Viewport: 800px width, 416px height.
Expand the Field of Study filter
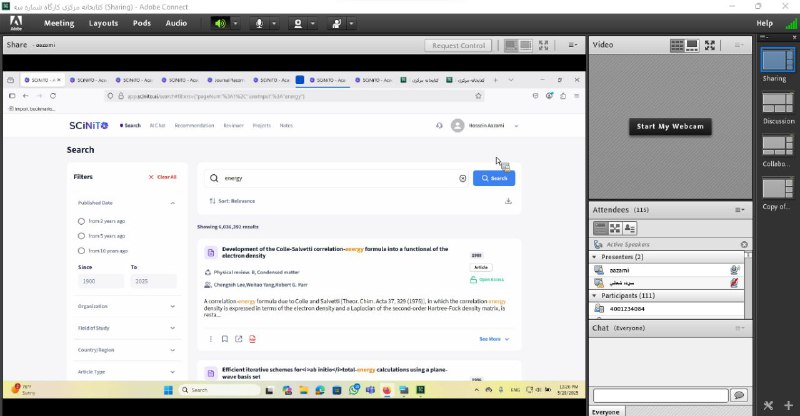click(x=172, y=328)
